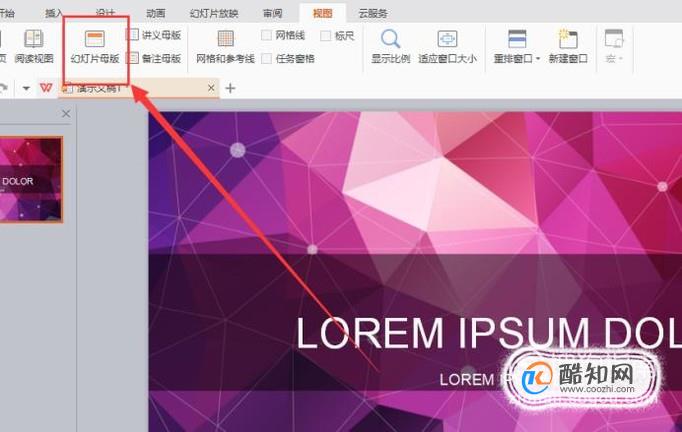This screenshot has height=432, width=682.
Task: Close the slide thumbnail panel
Action: point(66,114)
